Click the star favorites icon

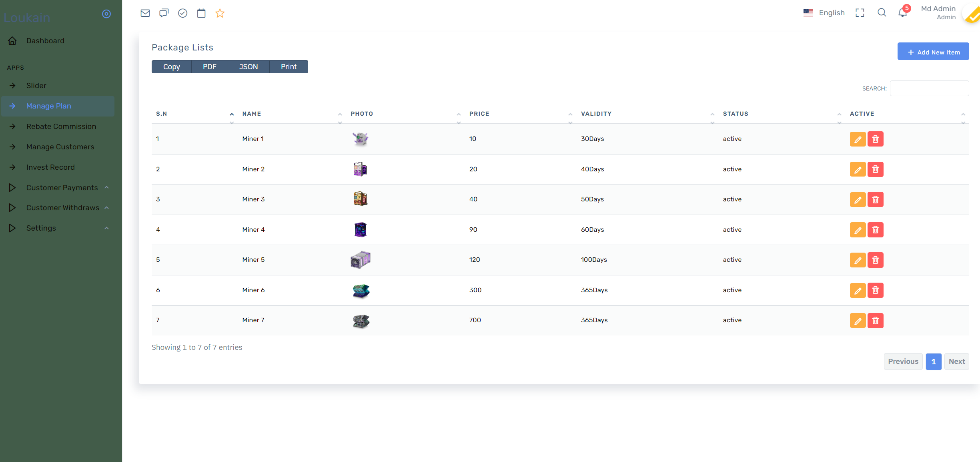pos(220,13)
